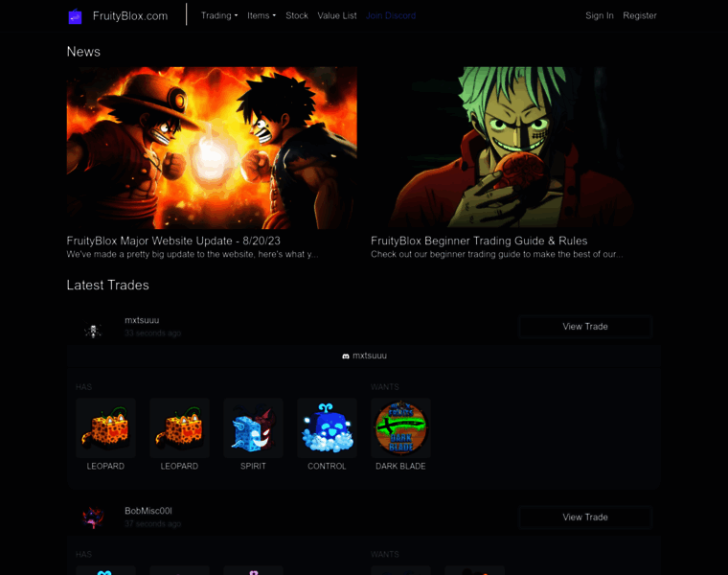This screenshot has width=728, height=575.
Task: Click Sign In
Action: tap(600, 15)
